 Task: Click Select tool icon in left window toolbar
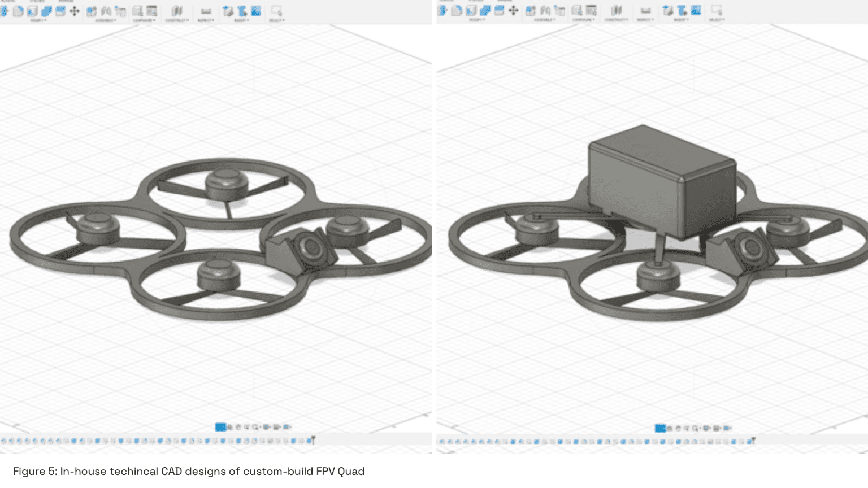point(276,11)
